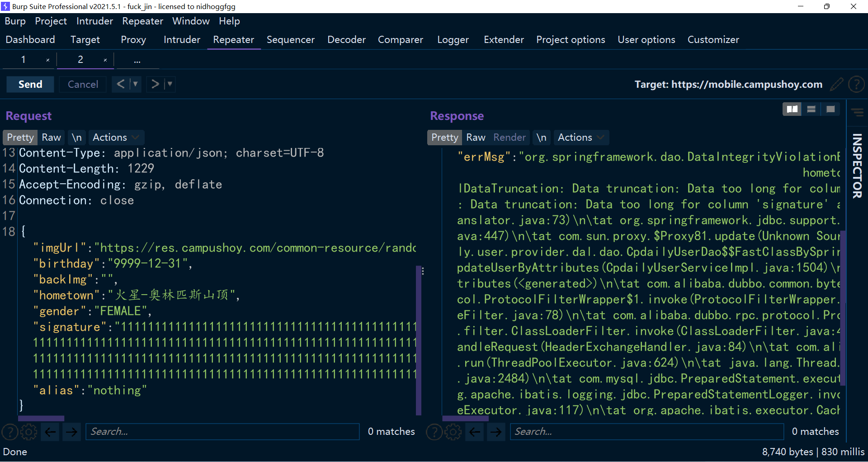The image size is (868, 462).
Task: Expand the Response Actions dropdown
Action: point(581,138)
